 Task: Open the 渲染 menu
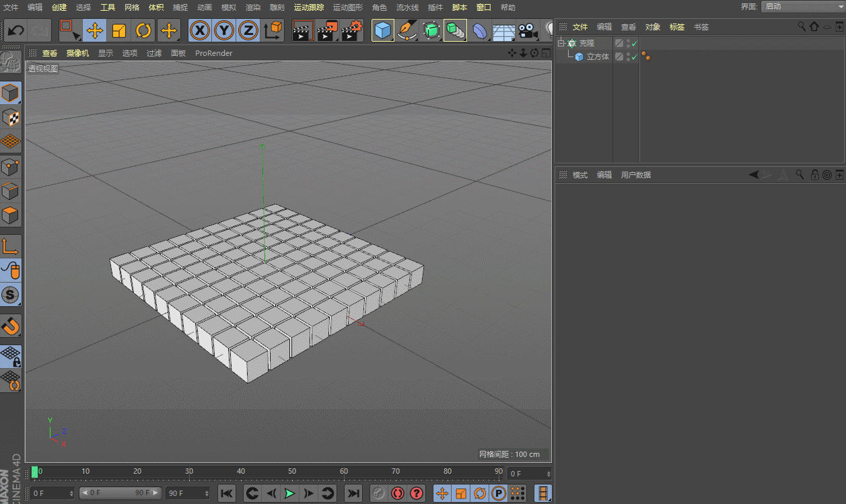click(x=253, y=7)
